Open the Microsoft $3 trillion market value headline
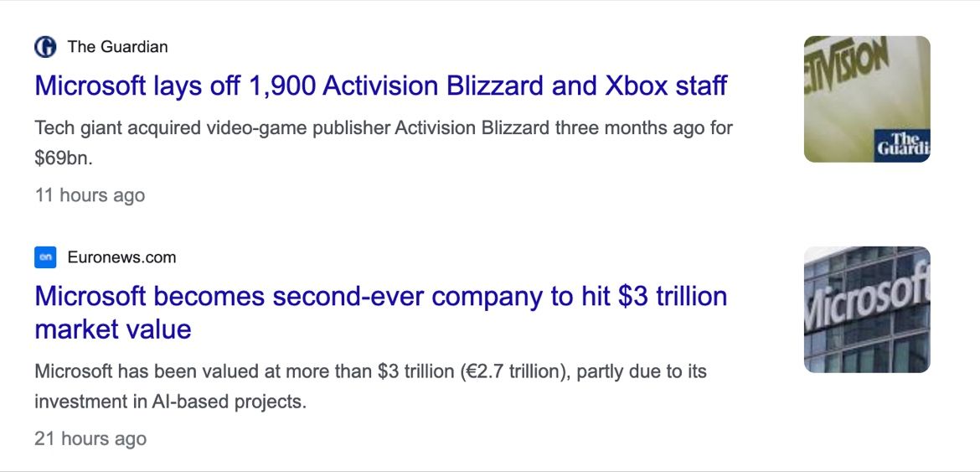The image size is (980, 472). click(381, 312)
